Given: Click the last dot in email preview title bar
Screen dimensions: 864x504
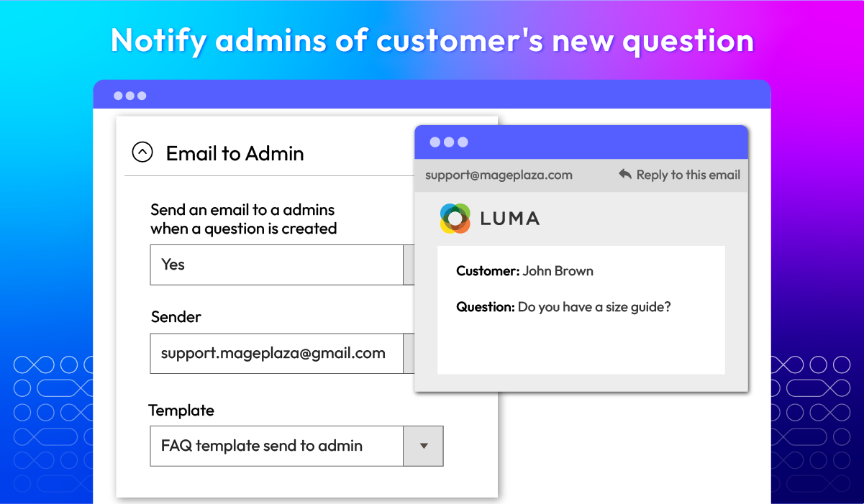Looking at the screenshot, I should (x=463, y=142).
